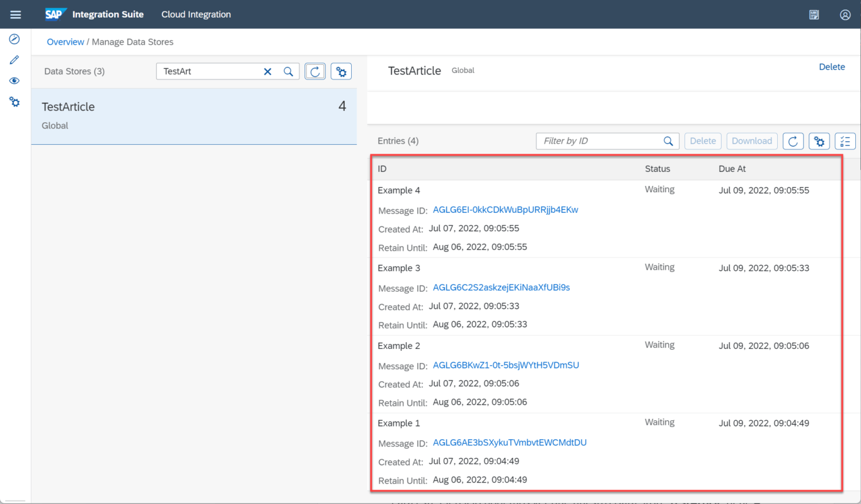Click the Waiting status of Example 3
The width and height of the screenshot is (861, 504).
coord(659,267)
